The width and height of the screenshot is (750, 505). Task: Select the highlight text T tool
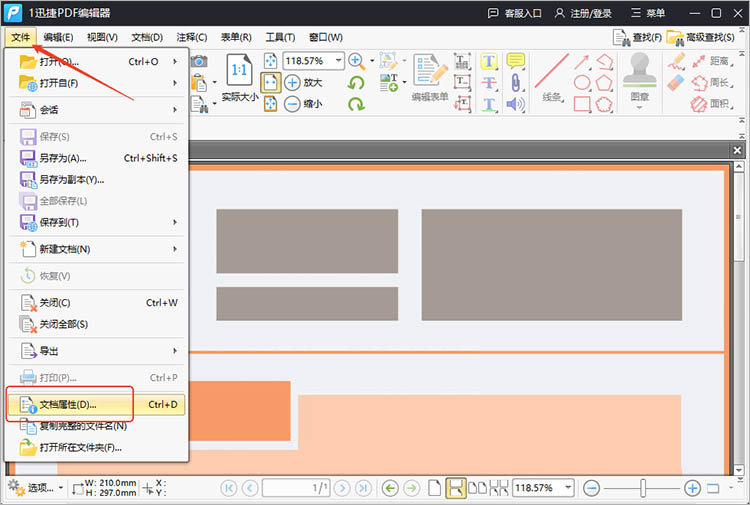pos(489,62)
